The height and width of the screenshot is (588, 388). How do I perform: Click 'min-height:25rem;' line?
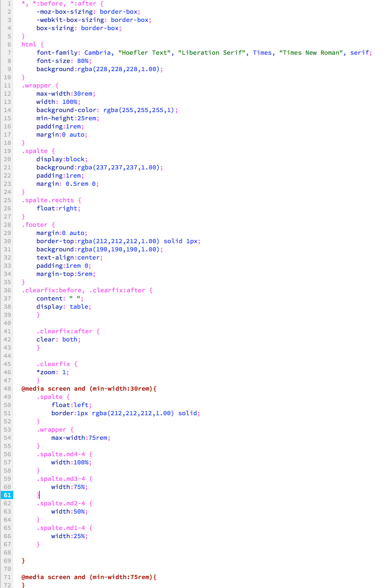click(68, 118)
